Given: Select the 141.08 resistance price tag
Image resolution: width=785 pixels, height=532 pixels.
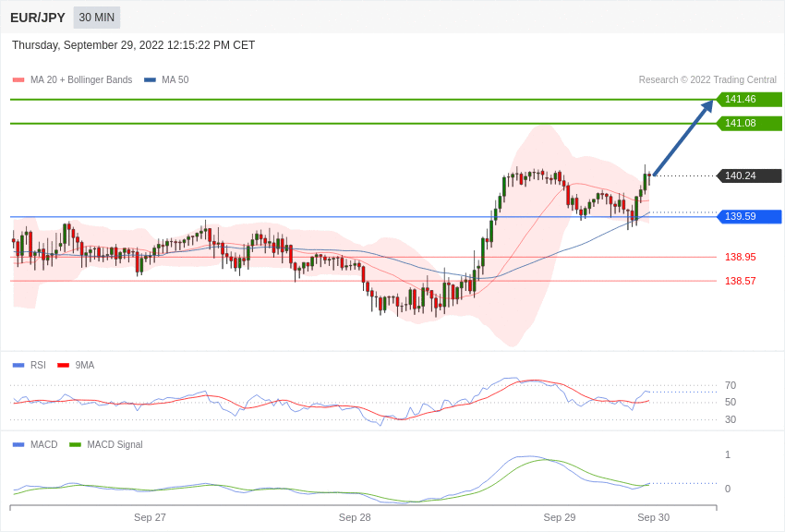Looking at the screenshot, I should point(749,123).
